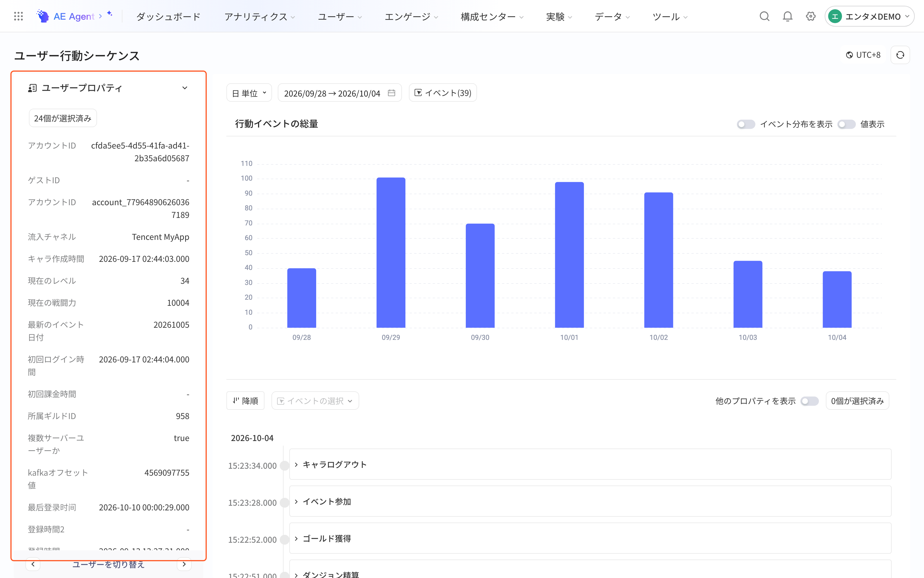Open the イベント(39) filter selector
This screenshot has height=578, width=924.
coord(443,93)
